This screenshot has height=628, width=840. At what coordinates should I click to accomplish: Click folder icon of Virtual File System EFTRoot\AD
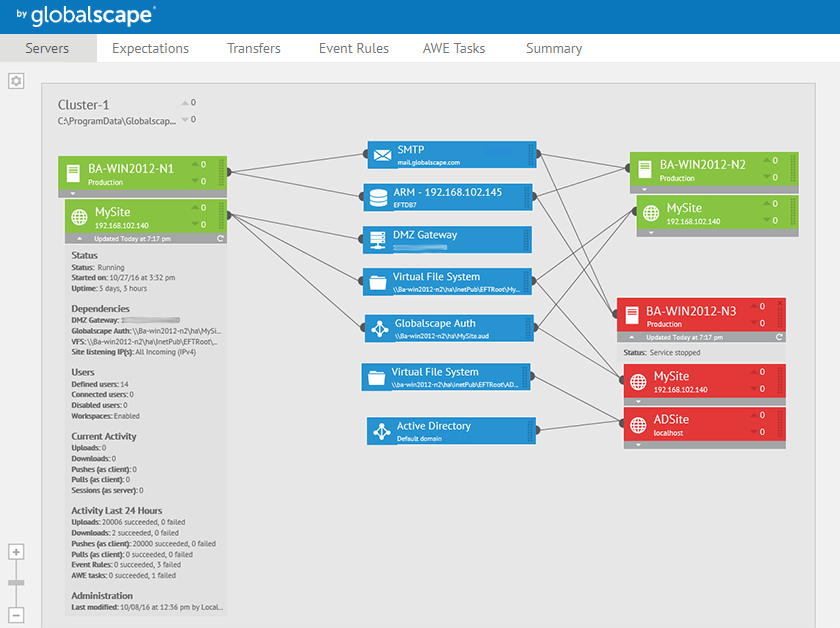click(376, 378)
